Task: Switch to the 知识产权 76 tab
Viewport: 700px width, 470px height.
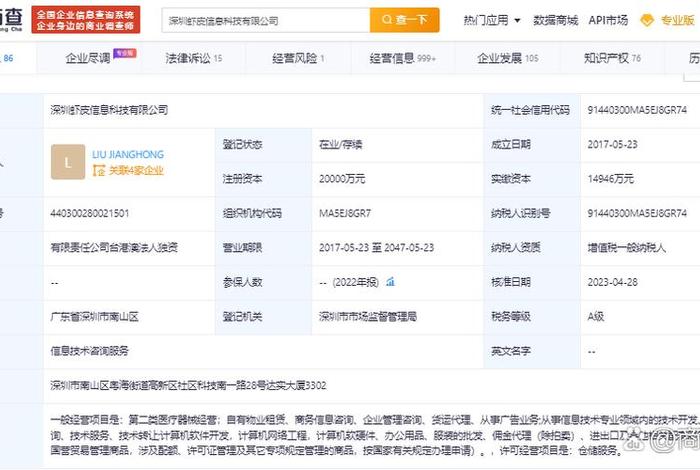Action: [612, 58]
